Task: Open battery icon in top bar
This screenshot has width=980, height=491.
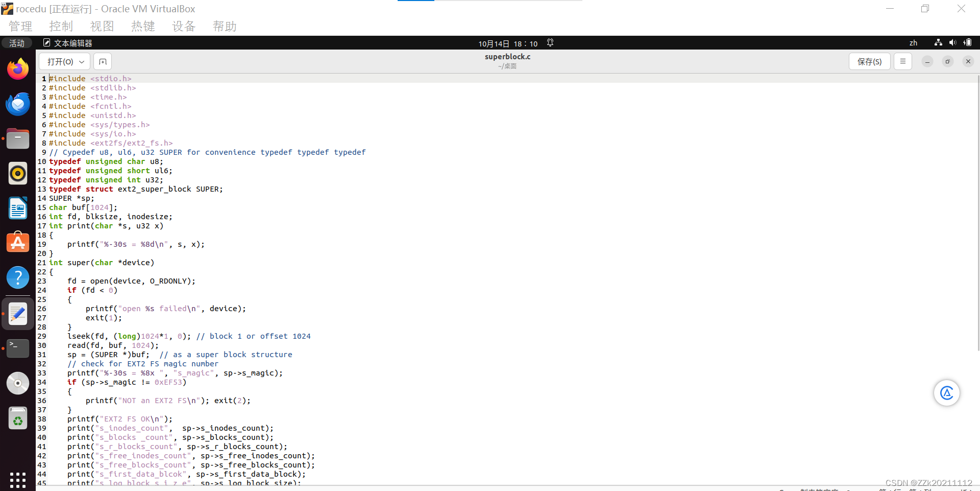Action: pyautogui.click(x=967, y=43)
